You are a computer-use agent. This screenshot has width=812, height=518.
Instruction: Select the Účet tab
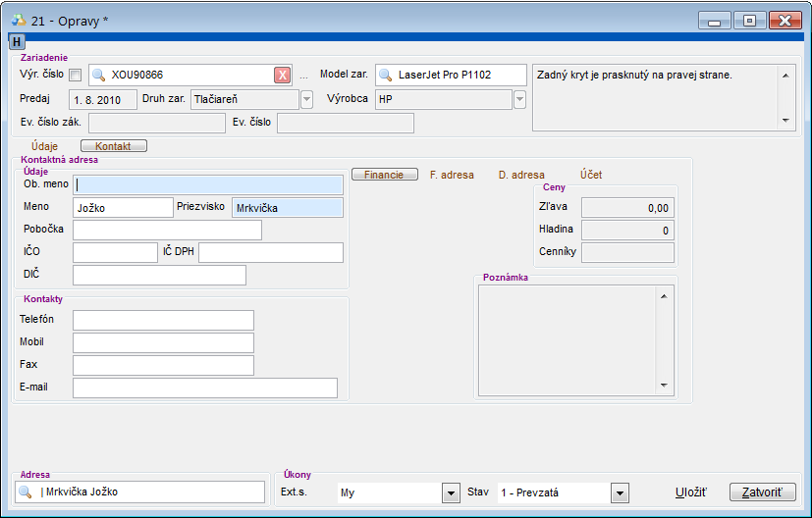click(591, 175)
